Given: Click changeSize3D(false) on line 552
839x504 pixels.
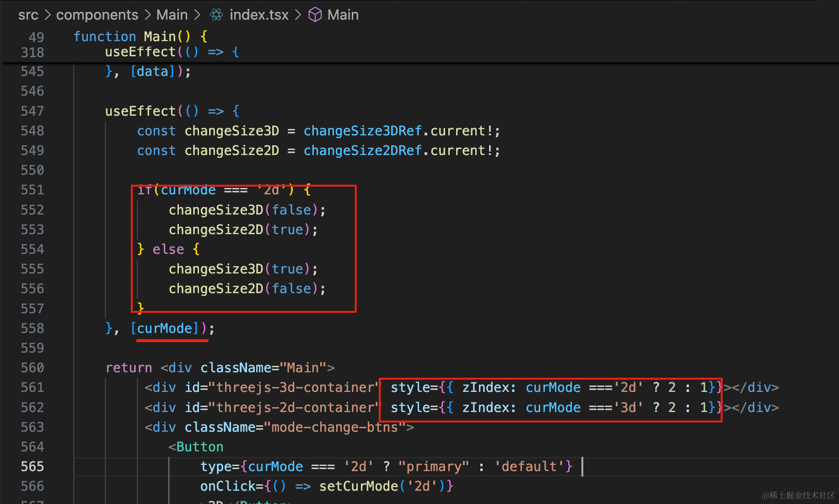Looking at the screenshot, I should click(x=243, y=210).
